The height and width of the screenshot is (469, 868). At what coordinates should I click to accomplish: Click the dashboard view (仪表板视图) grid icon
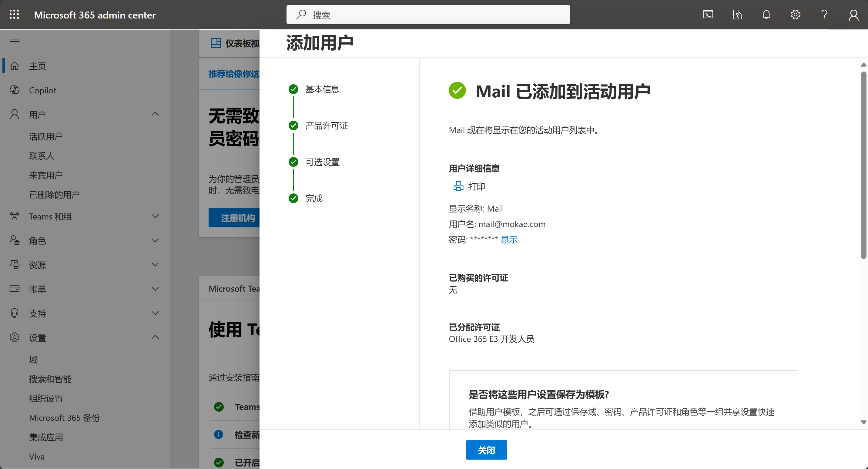coord(216,43)
